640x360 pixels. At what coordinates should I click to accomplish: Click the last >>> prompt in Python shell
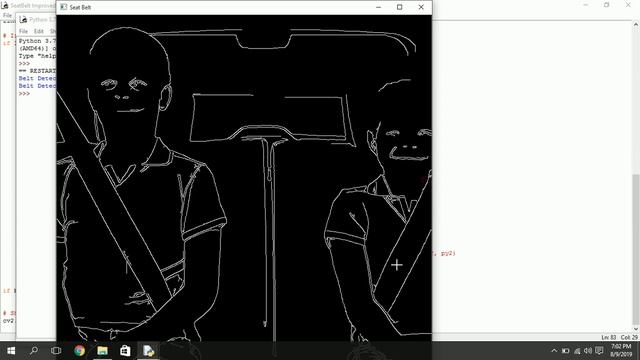click(x=24, y=93)
